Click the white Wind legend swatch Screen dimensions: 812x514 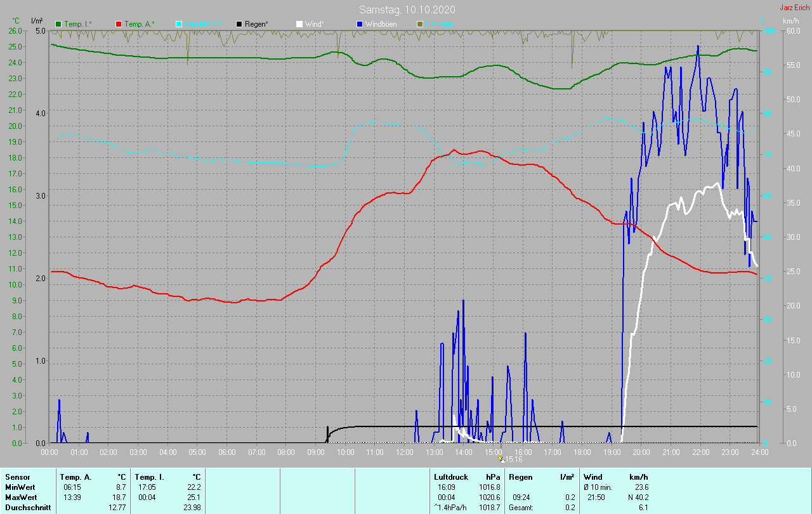click(299, 24)
